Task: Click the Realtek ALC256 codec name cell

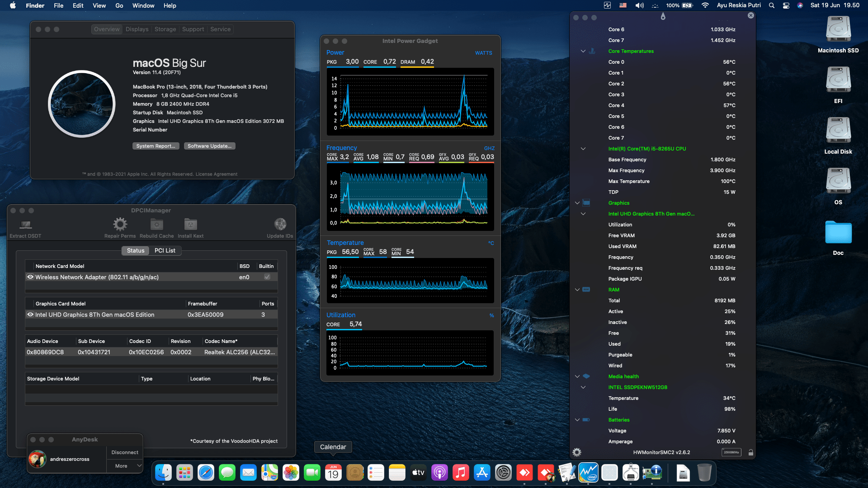Action: coord(240,352)
